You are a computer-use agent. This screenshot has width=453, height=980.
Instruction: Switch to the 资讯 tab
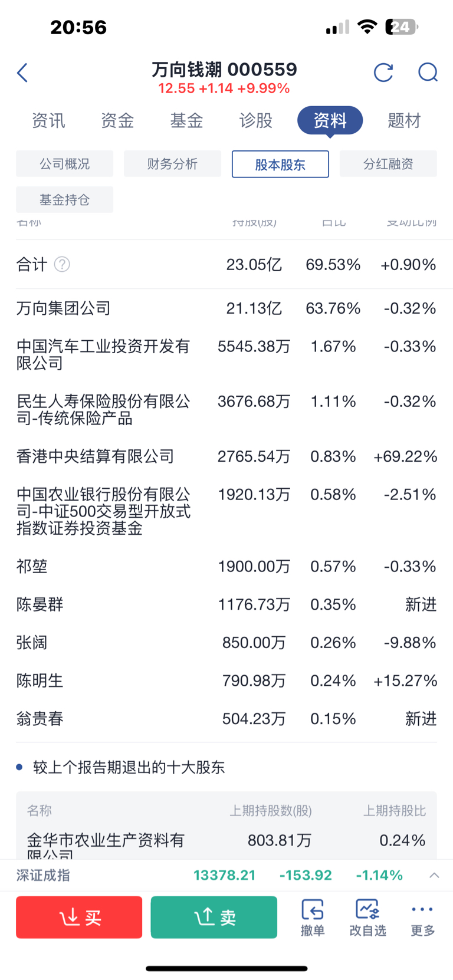(48, 120)
